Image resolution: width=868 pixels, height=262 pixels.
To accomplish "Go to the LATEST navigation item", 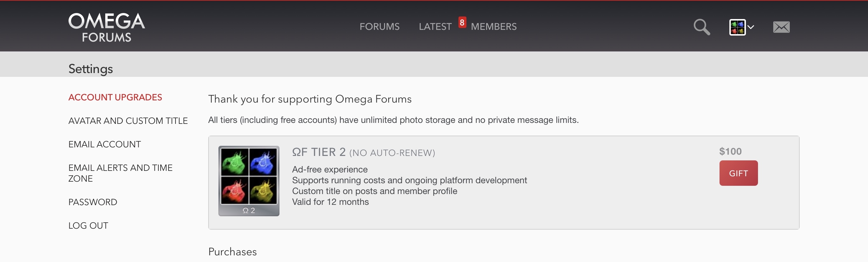I will [435, 27].
